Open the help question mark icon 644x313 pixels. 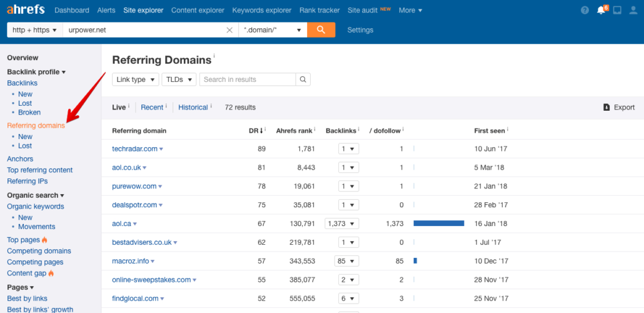pos(585,10)
